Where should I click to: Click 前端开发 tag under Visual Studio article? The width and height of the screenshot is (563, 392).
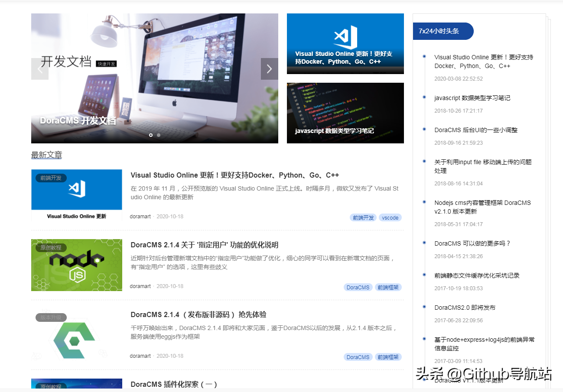tap(363, 217)
